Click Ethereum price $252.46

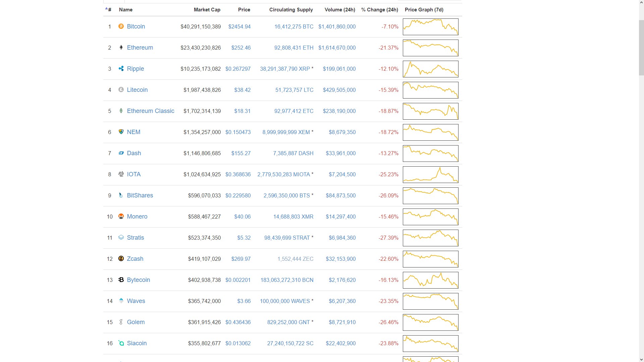(241, 48)
